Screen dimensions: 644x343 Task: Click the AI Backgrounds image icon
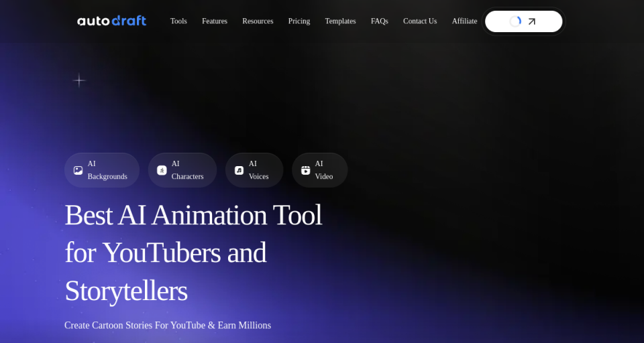tap(78, 170)
